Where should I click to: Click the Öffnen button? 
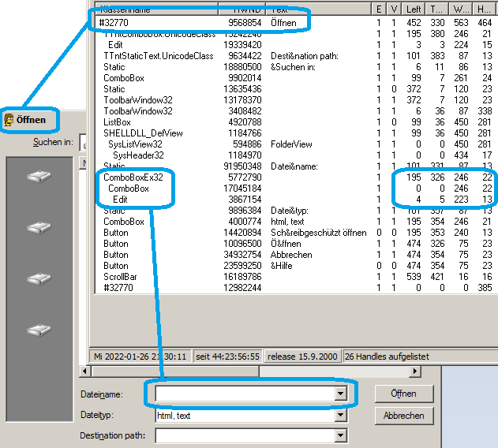click(x=404, y=394)
